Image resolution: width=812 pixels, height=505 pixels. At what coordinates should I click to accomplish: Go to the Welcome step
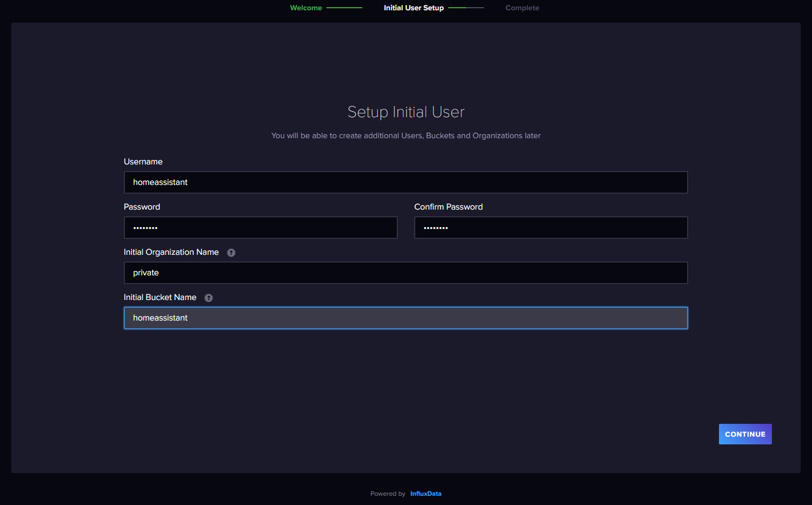(306, 8)
